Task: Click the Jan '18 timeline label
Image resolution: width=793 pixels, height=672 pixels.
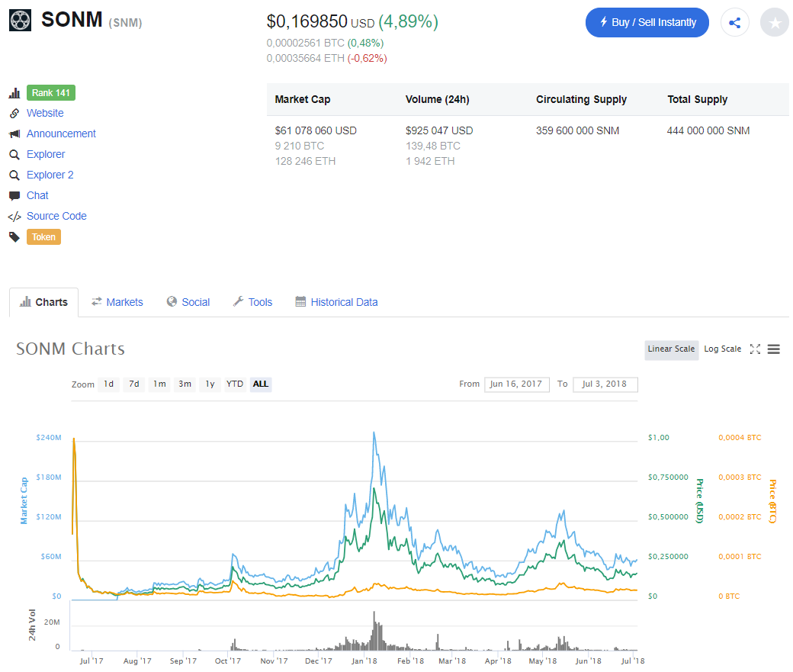Action: 364,661
